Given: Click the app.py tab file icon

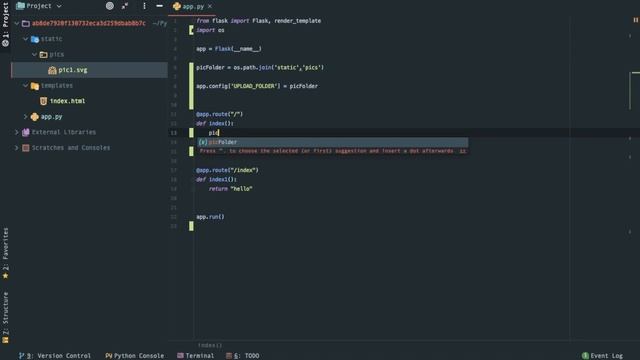Looking at the screenshot, I should 177,6.
